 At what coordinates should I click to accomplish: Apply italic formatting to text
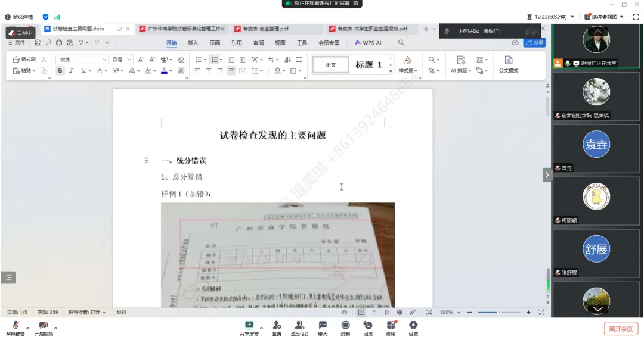coord(71,71)
